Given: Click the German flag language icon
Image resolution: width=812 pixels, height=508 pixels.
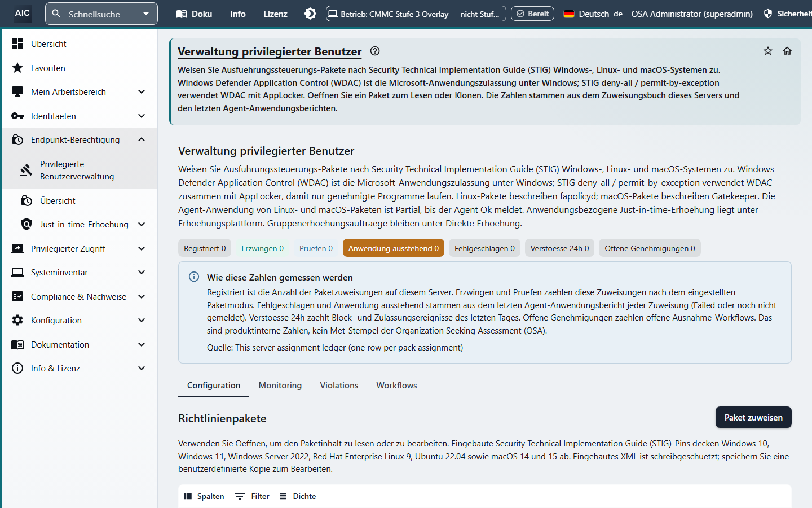Looking at the screenshot, I should 569,14.
